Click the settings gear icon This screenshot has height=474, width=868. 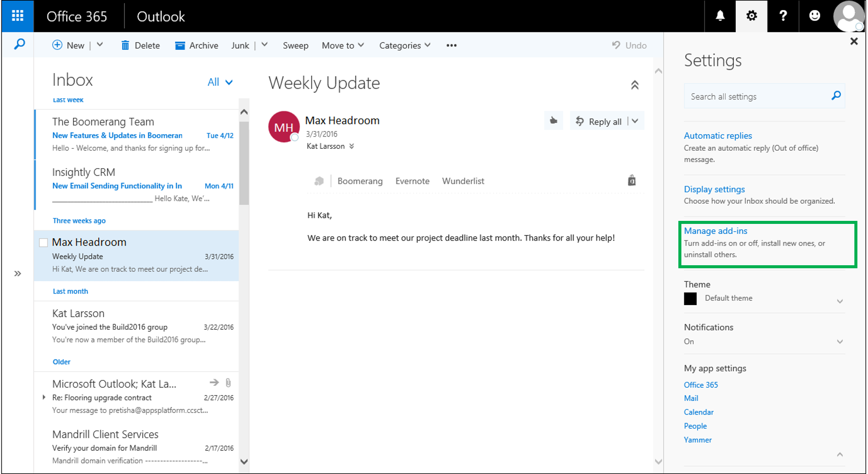[x=751, y=16]
